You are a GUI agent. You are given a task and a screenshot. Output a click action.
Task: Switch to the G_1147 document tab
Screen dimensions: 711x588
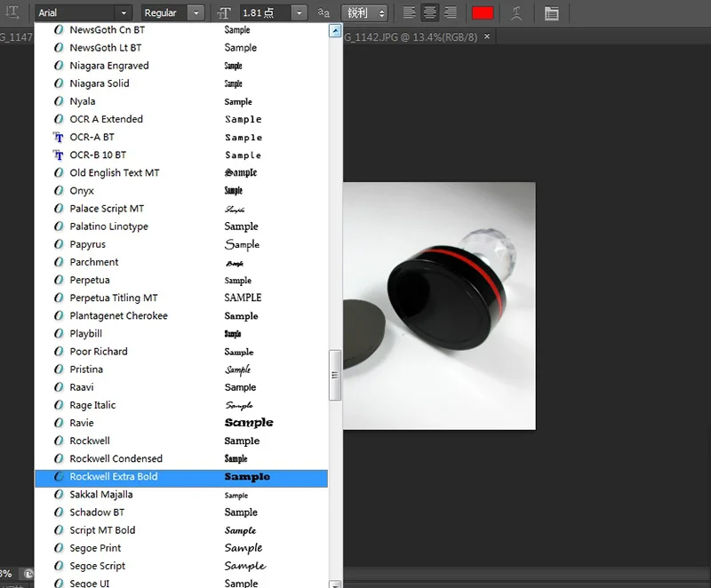(x=16, y=37)
